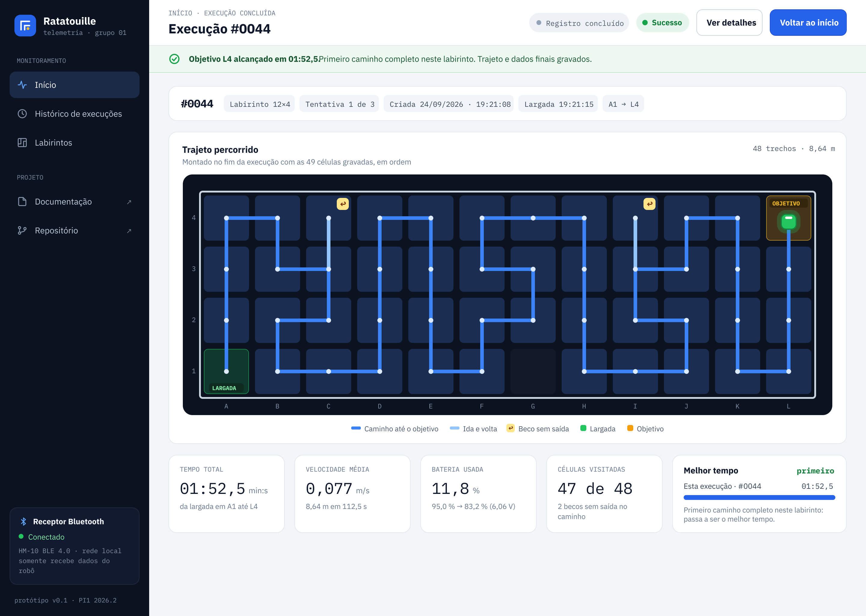The image size is (866, 616).
Task: Click the 0,077 velocidade média value
Action: (329, 488)
